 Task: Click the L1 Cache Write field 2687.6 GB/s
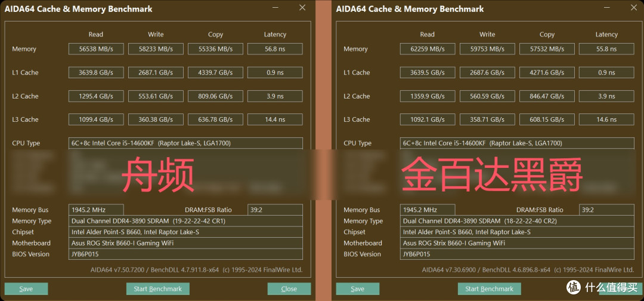[487, 72]
